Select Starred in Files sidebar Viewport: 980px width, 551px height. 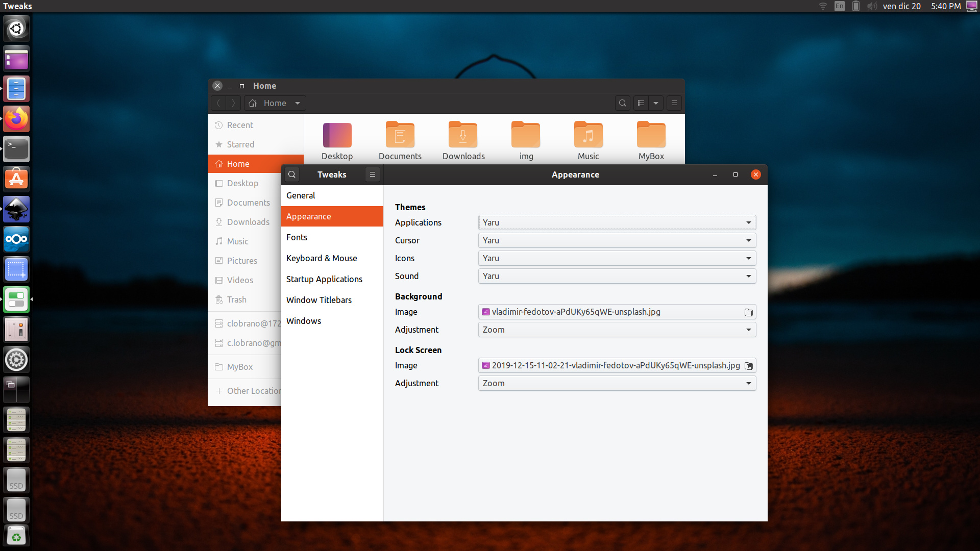click(240, 144)
